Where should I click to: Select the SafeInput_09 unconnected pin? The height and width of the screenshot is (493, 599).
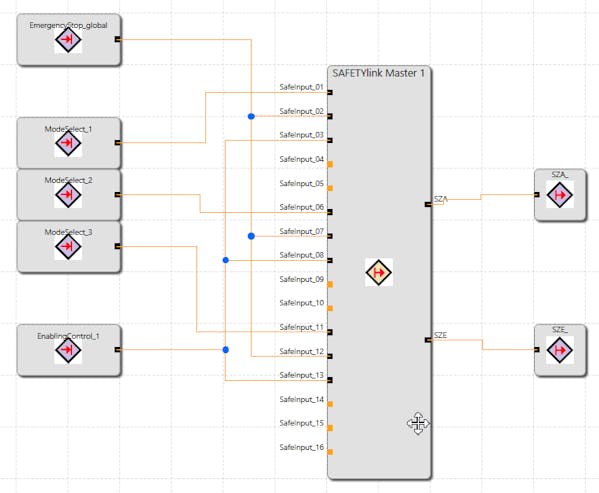point(330,284)
